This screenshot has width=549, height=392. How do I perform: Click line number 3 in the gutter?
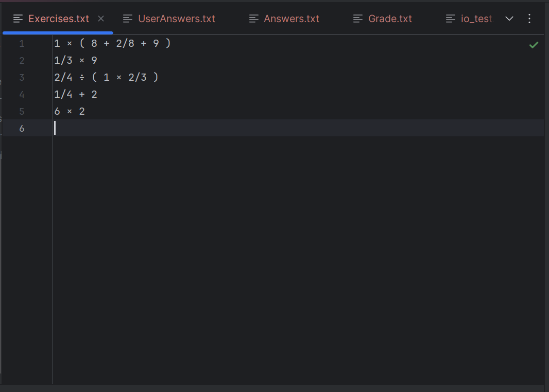tap(22, 78)
